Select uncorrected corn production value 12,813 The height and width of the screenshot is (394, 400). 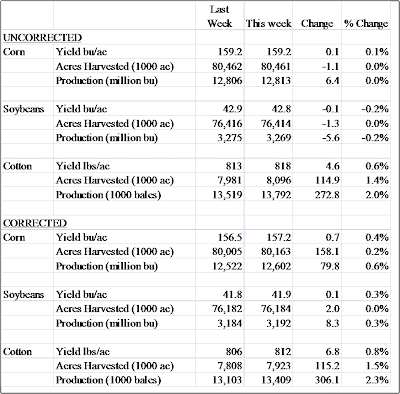coord(276,81)
